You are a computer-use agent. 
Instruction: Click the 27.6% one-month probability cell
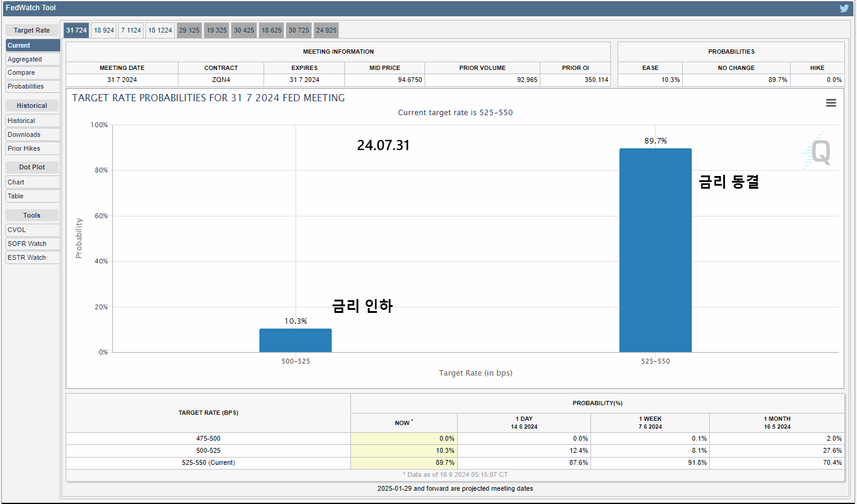[x=777, y=450]
